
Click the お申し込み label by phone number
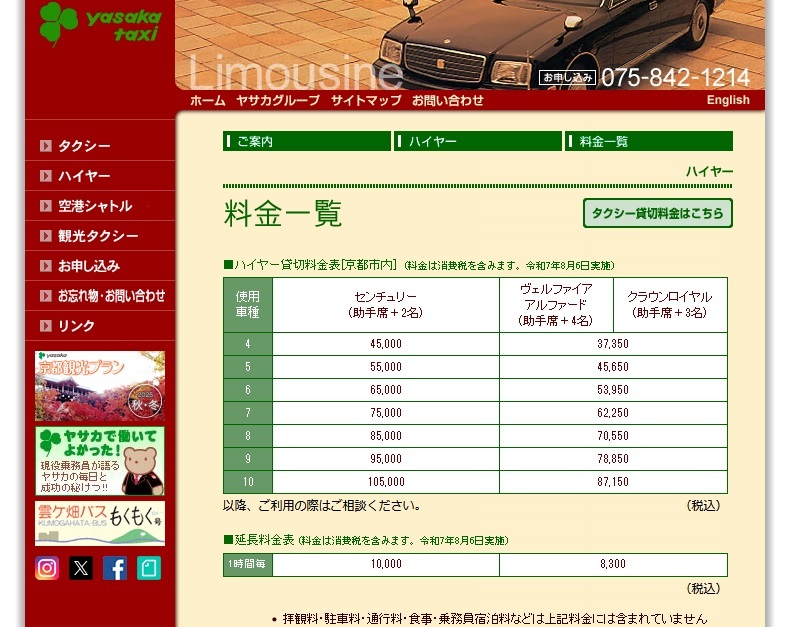pos(567,77)
